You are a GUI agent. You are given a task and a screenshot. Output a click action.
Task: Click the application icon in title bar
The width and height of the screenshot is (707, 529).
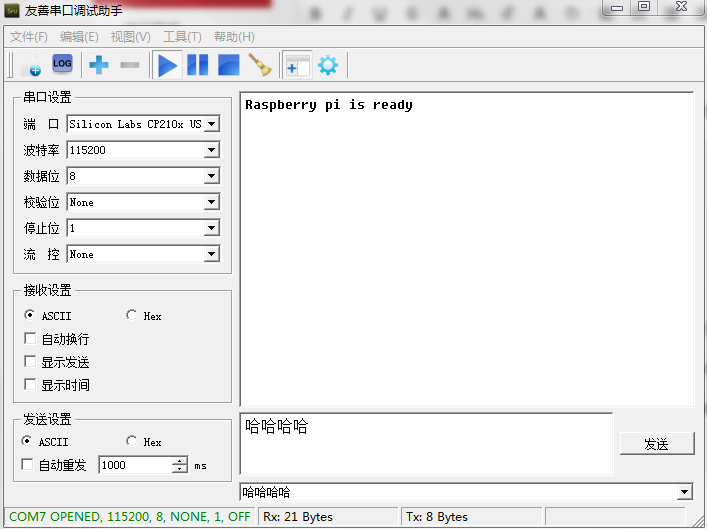click(12, 10)
